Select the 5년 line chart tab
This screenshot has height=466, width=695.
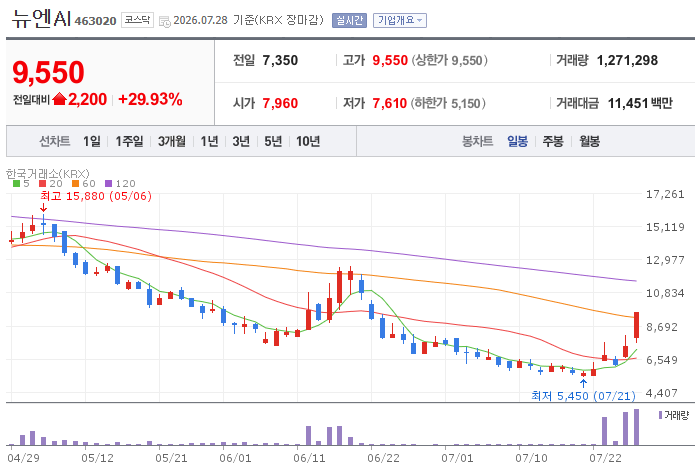point(273,141)
